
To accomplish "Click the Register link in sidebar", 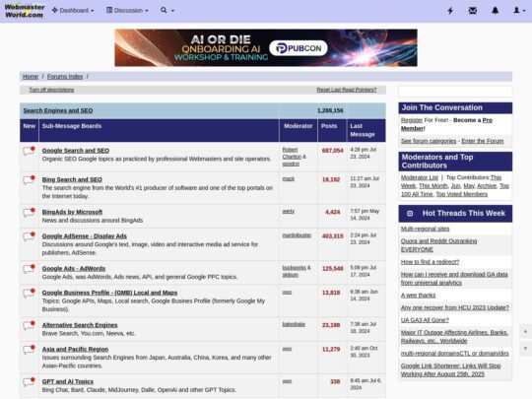I will [412, 120].
